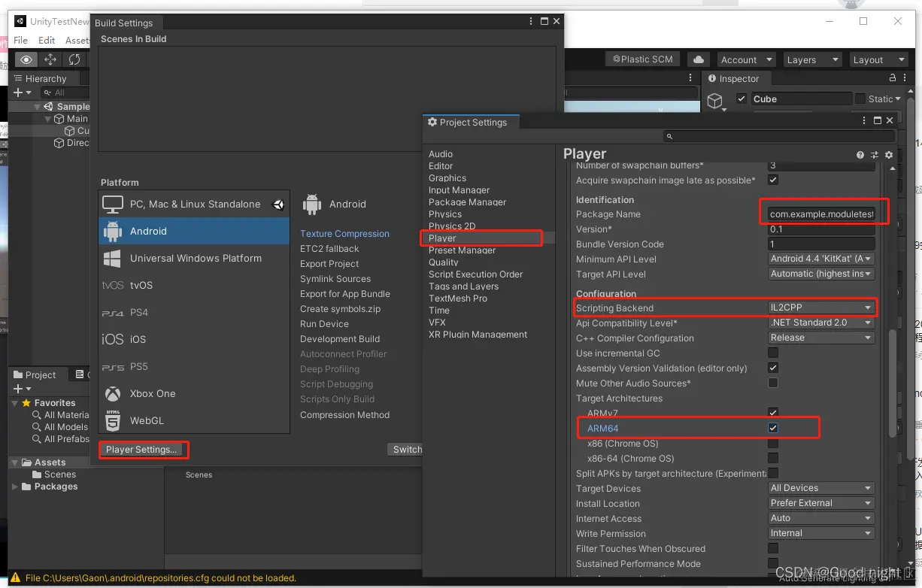The height and width of the screenshot is (588, 922).
Task: Select the PS4 platform
Action: (194, 312)
